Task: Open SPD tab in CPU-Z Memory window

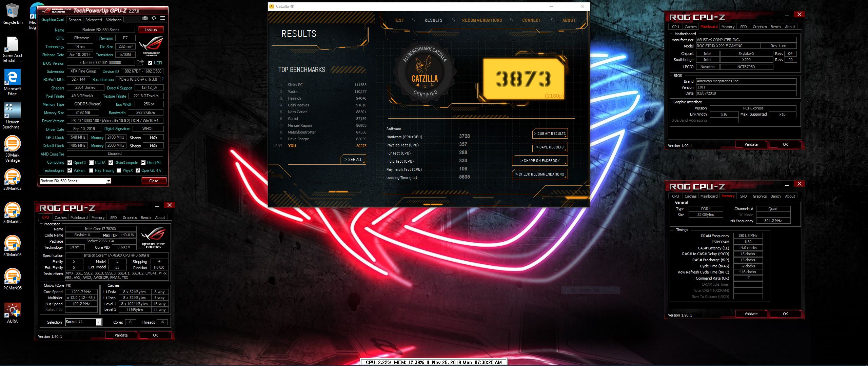Action: point(743,196)
